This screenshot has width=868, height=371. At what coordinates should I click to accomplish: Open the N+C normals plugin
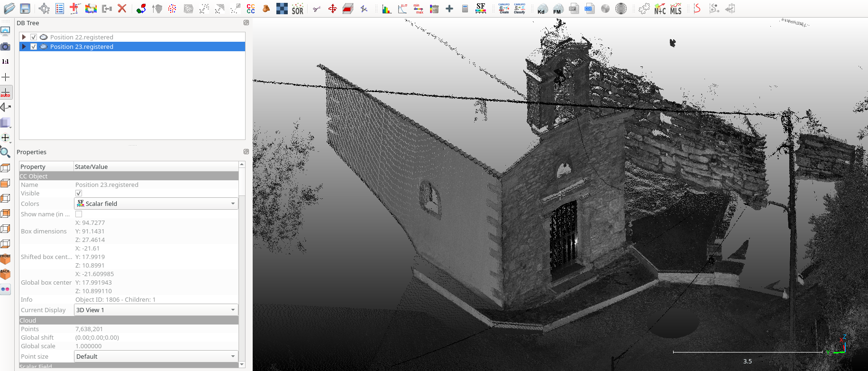pos(660,9)
